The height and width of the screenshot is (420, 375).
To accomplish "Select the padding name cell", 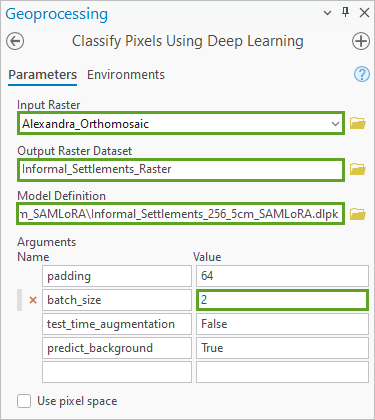I will click(117, 276).
